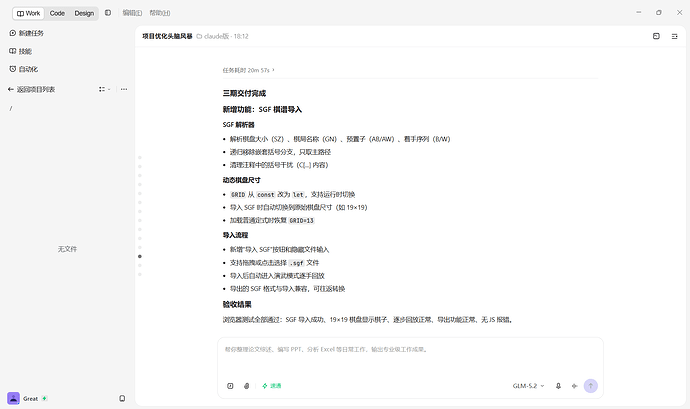Maximize the application window
The height and width of the screenshot is (409, 690).
[659, 13]
